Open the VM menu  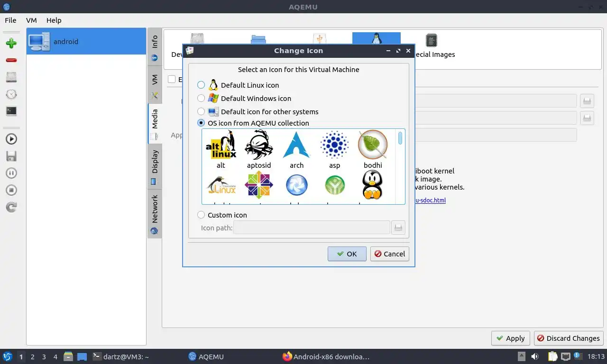[x=31, y=20]
